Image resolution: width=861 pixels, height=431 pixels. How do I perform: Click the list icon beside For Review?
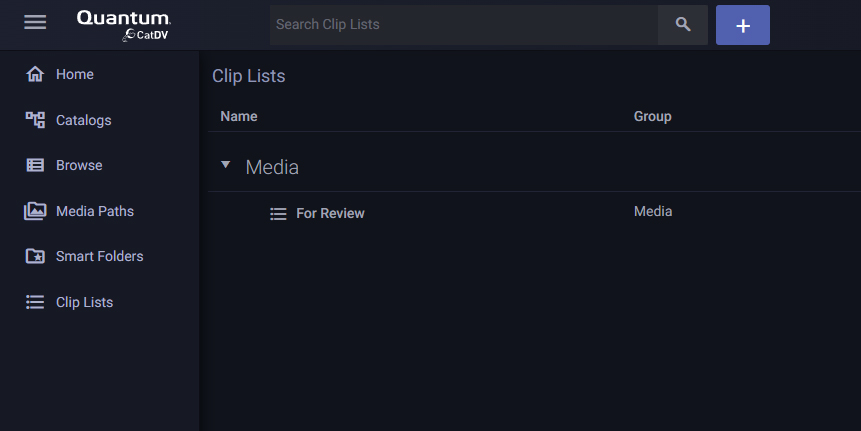[x=278, y=214]
